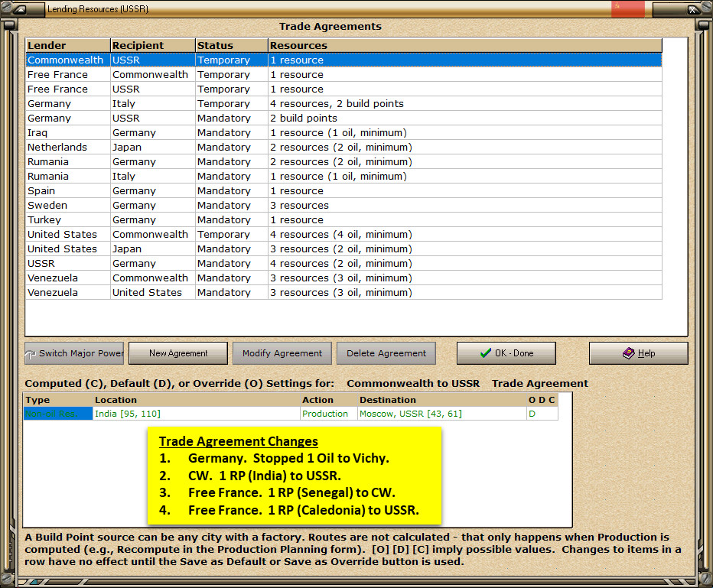The image size is (713, 588).
Task: Create a New Agreement
Action: tap(178, 353)
